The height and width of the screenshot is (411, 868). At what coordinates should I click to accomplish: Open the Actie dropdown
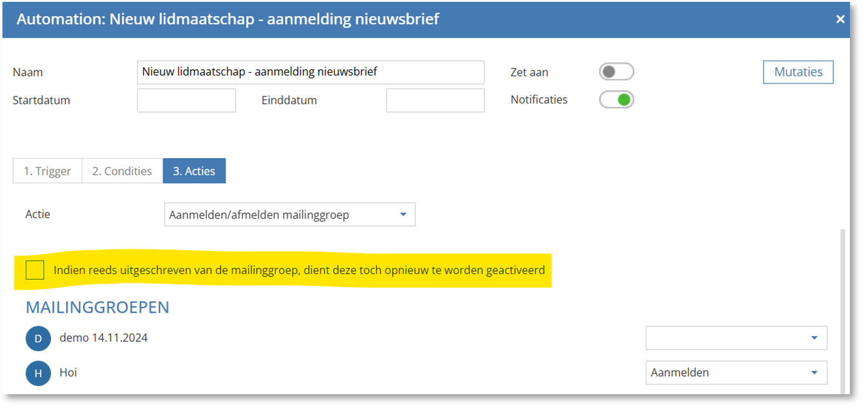290,215
